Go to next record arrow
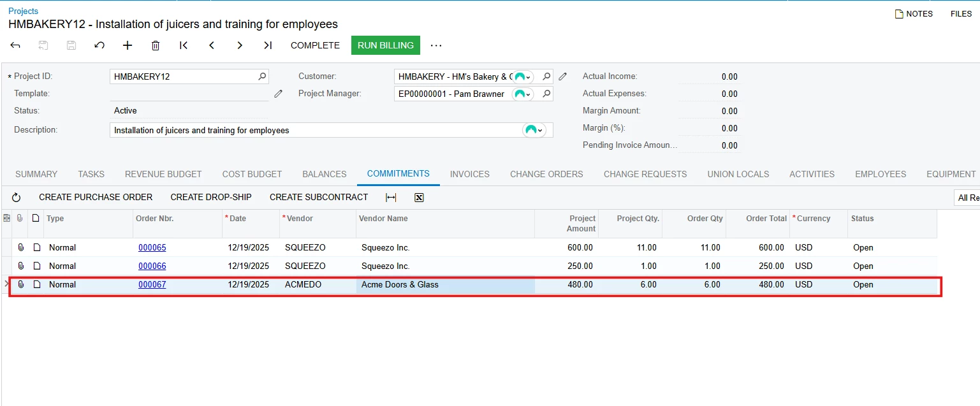Image resolution: width=980 pixels, height=406 pixels. click(x=240, y=45)
